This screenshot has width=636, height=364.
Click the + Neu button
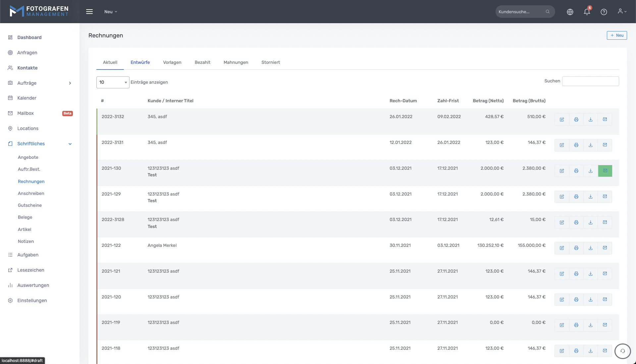(x=616, y=35)
